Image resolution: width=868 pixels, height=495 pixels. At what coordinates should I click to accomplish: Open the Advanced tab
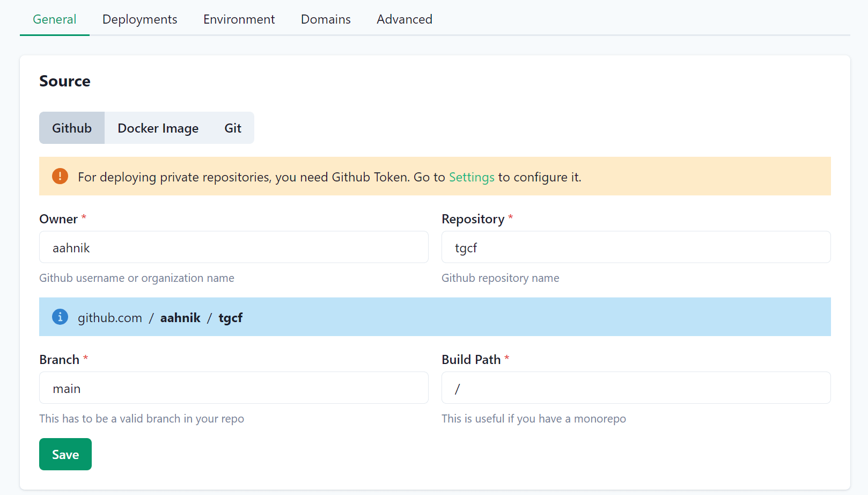click(404, 19)
